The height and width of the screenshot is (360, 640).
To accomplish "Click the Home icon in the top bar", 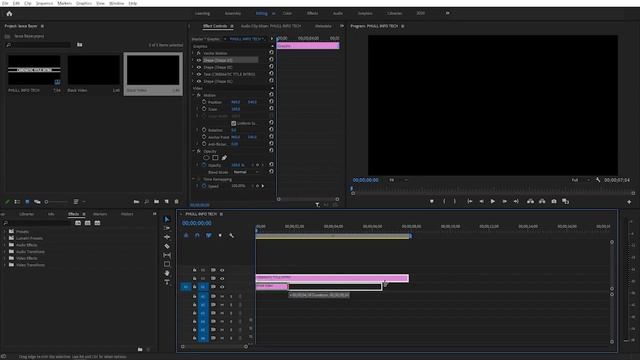I will point(9,13).
